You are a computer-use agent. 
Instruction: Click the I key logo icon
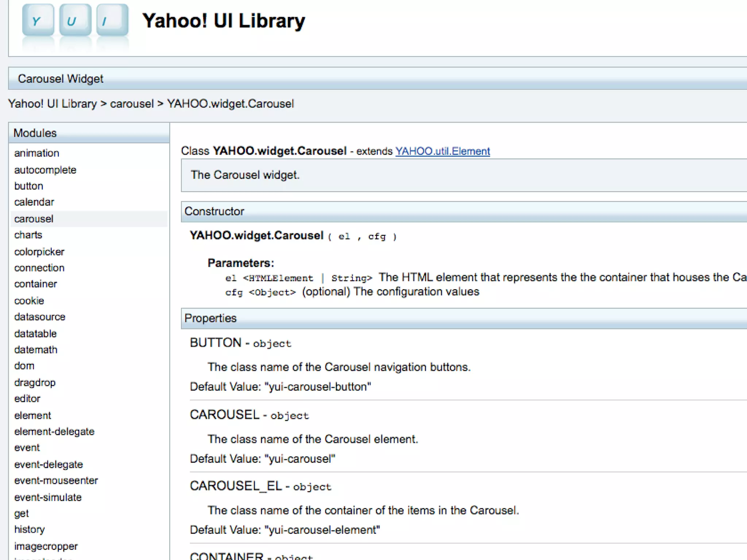pos(112,20)
